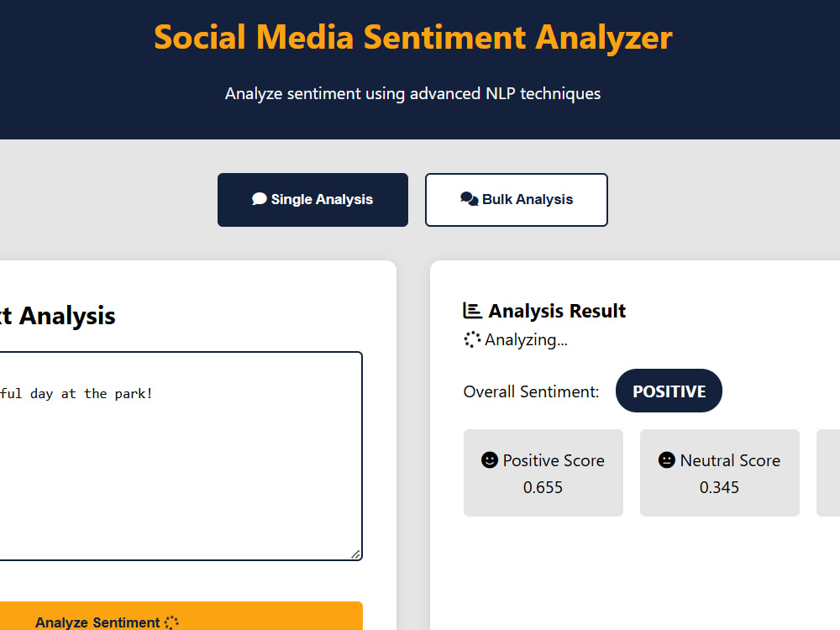Click the 0.345 neutral score value
This screenshot has width=840, height=630.
click(x=719, y=487)
